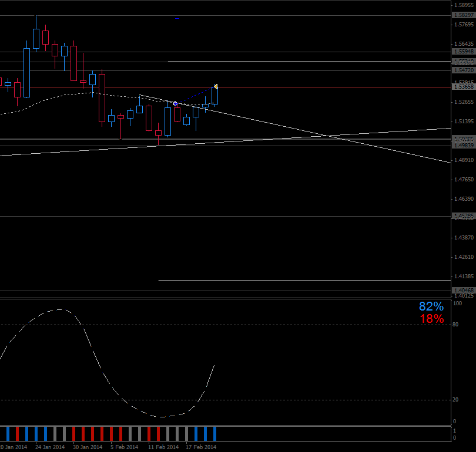Viewport: 476px width, 452px height.
Task: Click the latest blue candle at chart's right edge
Action: click(214, 96)
